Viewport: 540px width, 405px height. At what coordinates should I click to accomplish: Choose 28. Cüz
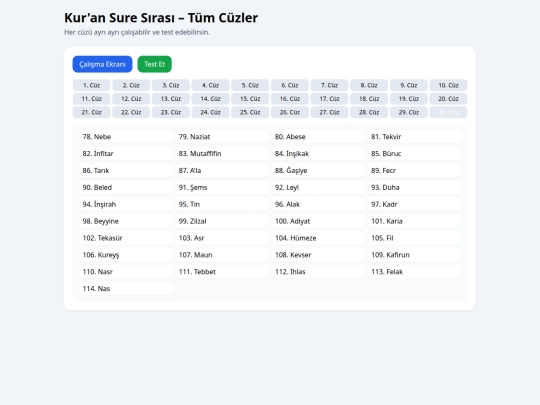369,112
